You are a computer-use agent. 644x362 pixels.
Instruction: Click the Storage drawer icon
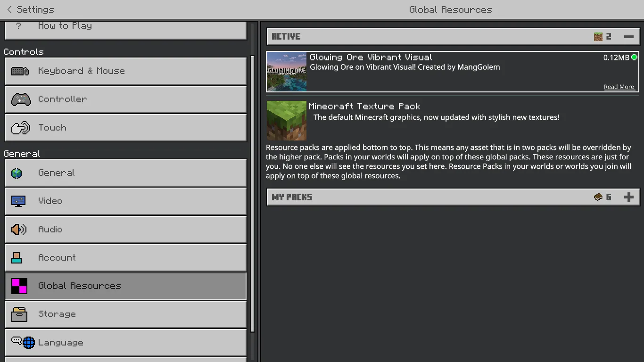(x=19, y=314)
